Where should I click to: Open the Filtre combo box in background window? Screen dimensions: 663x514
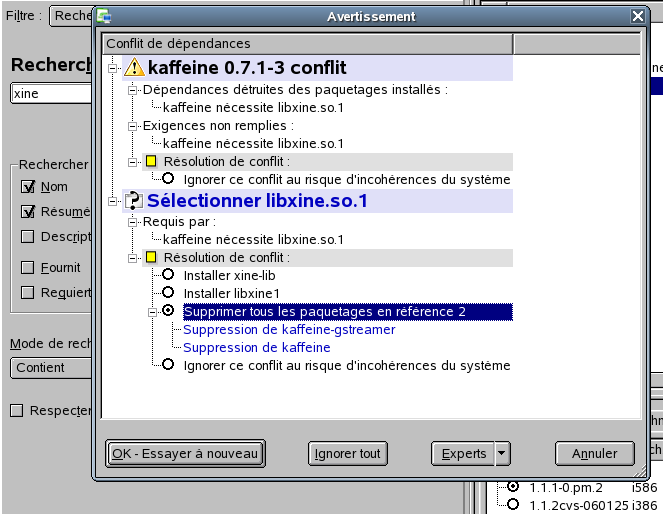pyautogui.click(x=71, y=16)
